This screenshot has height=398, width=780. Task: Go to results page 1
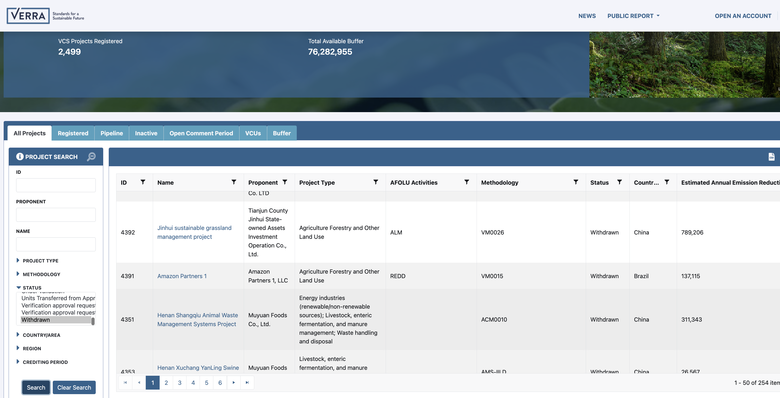click(x=153, y=383)
